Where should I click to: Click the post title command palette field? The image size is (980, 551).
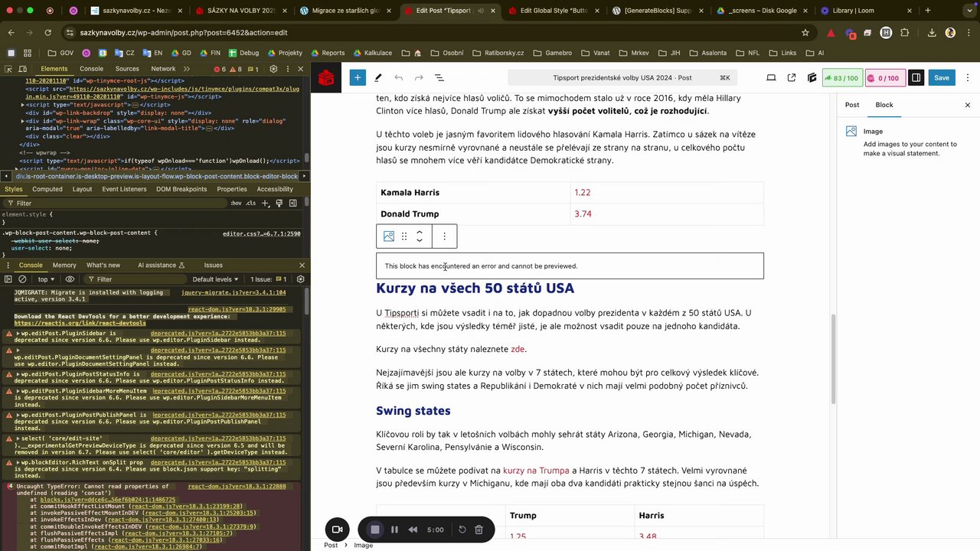click(622, 78)
